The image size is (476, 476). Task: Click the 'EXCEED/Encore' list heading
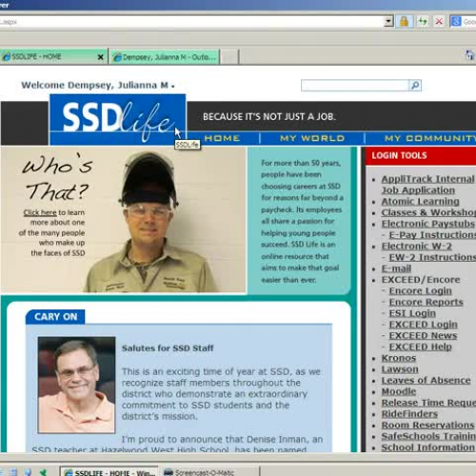coord(421,280)
